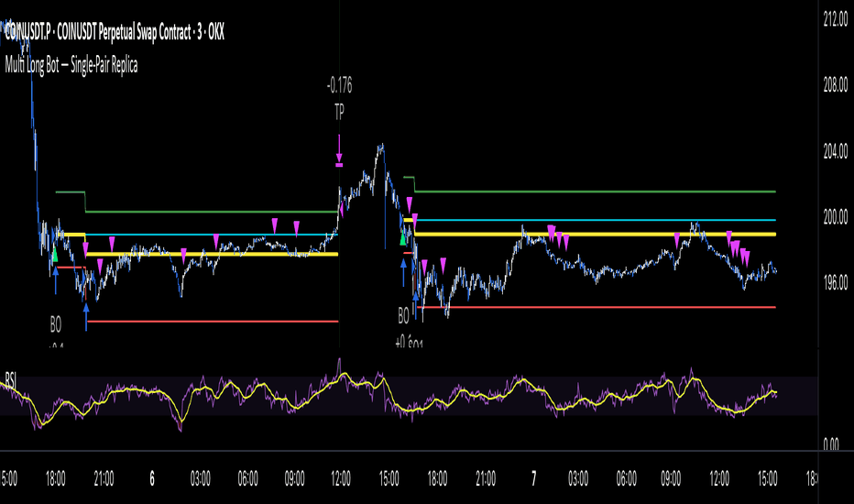Click the -0.176 profit label
Screen dimensions: 854x504
tap(339, 85)
